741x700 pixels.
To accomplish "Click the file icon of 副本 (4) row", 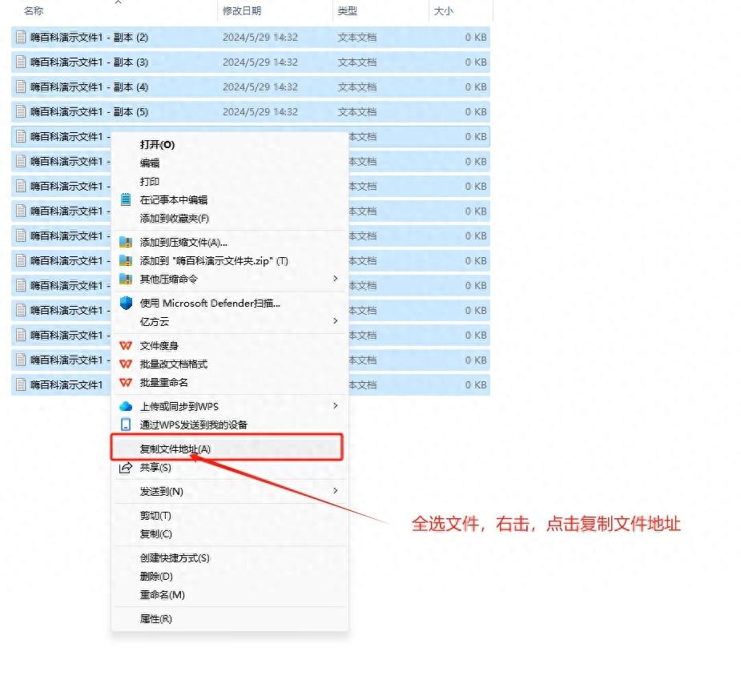I will tap(21, 87).
